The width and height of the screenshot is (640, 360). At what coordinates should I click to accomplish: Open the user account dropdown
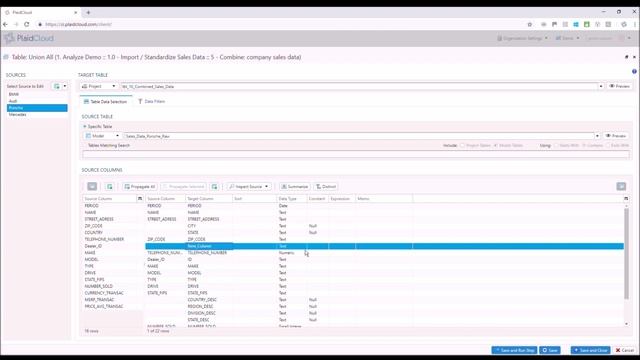click(x=608, y=38)
